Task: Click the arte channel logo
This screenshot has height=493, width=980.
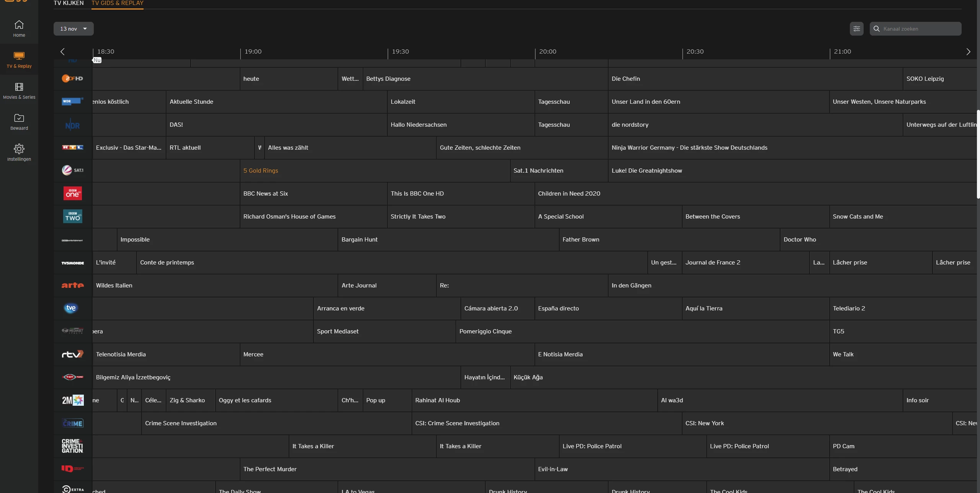Action: coord(72,285)
